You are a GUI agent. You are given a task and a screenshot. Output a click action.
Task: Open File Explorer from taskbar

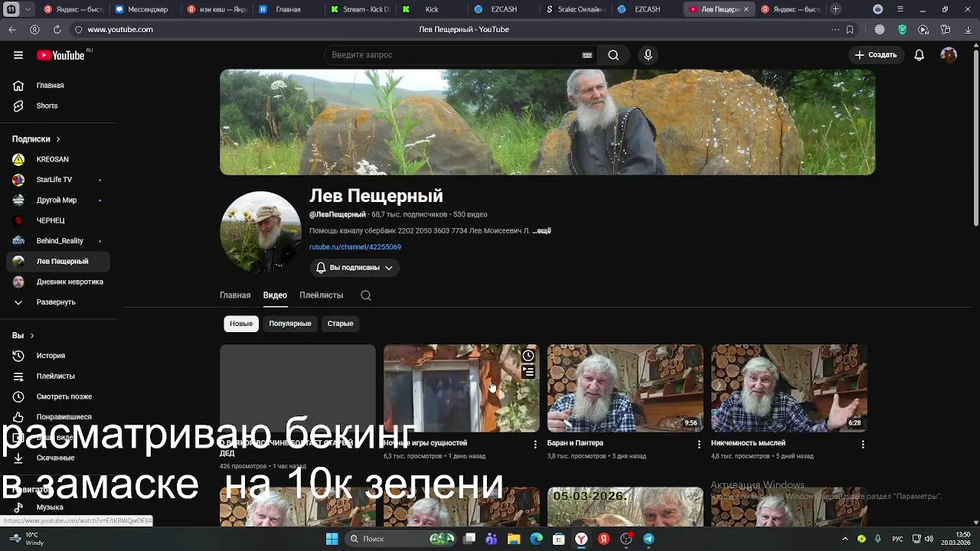514,539
